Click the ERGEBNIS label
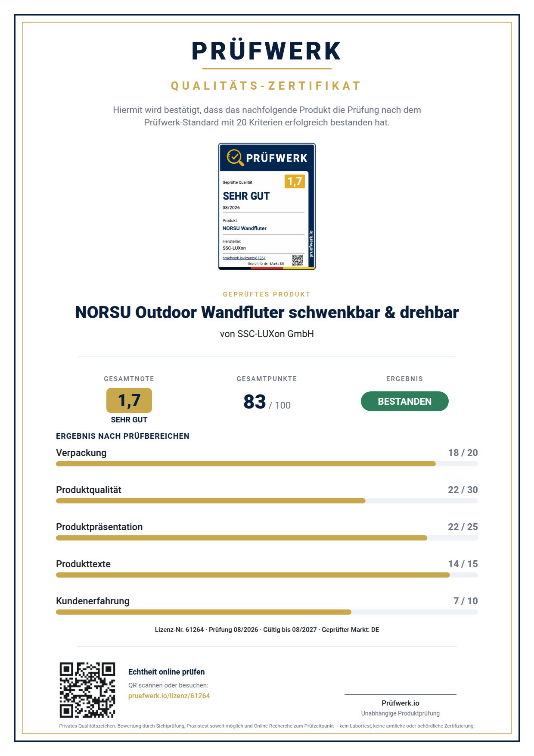The width and height of the screenshot is (534, 756). pos(405,379)
